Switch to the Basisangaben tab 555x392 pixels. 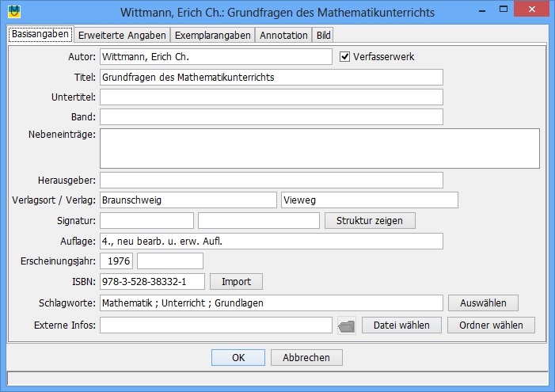pos(40,34)
